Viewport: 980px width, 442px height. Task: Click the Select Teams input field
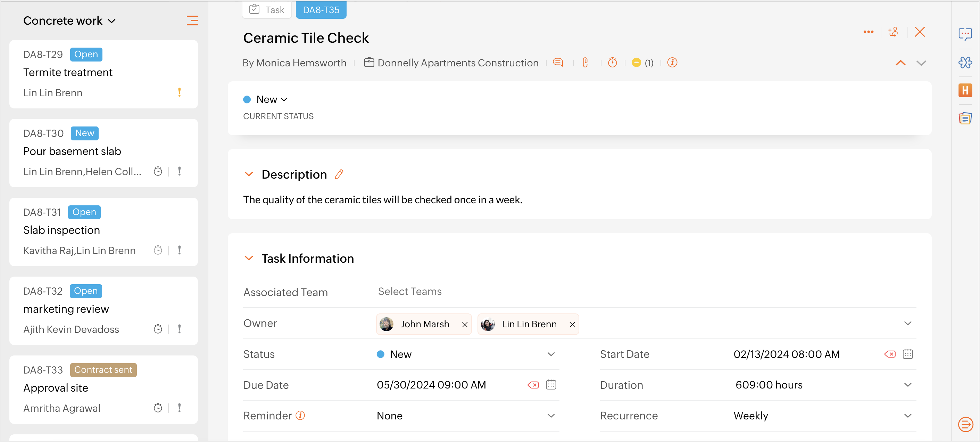pyautogui.click(x=410, y=292)
